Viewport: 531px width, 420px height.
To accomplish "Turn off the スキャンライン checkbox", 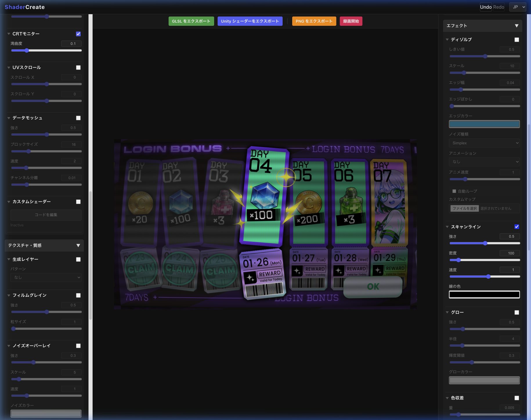I will [516, 227].
